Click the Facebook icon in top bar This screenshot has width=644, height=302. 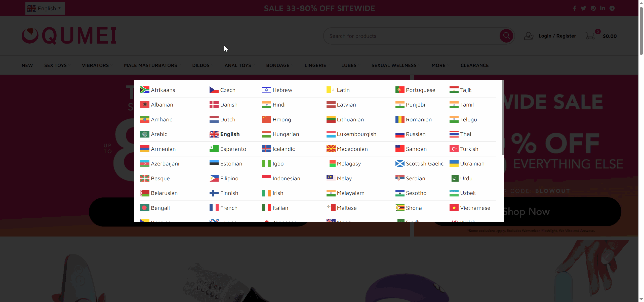coord(575,8)
